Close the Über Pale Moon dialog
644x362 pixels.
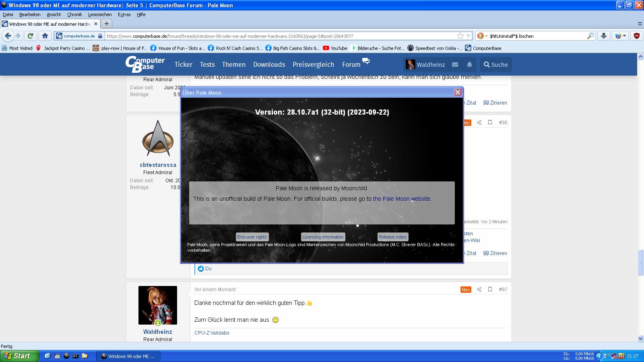[458, 93]
